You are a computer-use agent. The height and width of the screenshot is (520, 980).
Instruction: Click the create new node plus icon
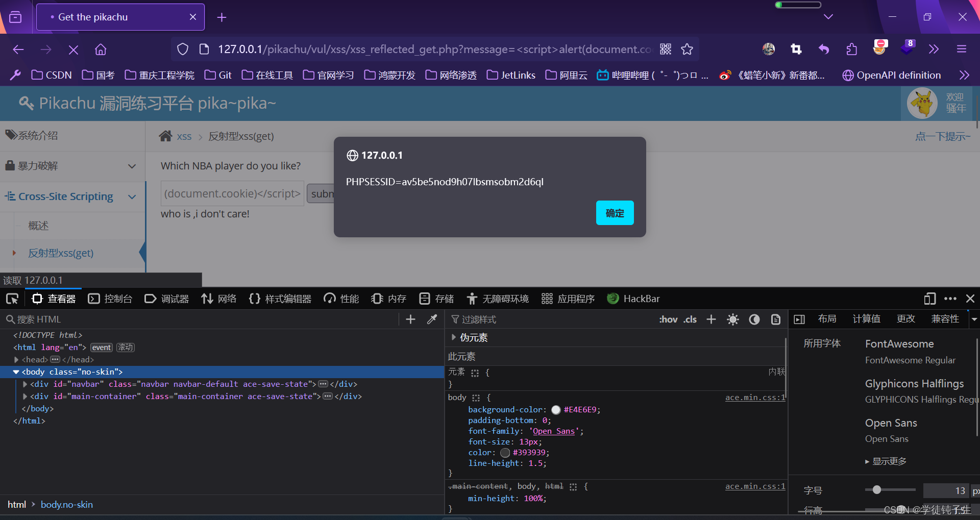coord(410,319)
